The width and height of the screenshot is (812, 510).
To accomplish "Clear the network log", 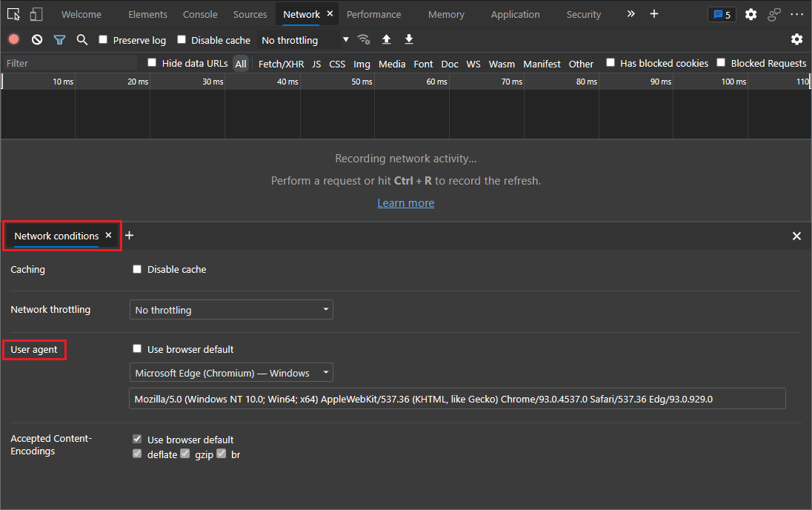I will (37, 40).
